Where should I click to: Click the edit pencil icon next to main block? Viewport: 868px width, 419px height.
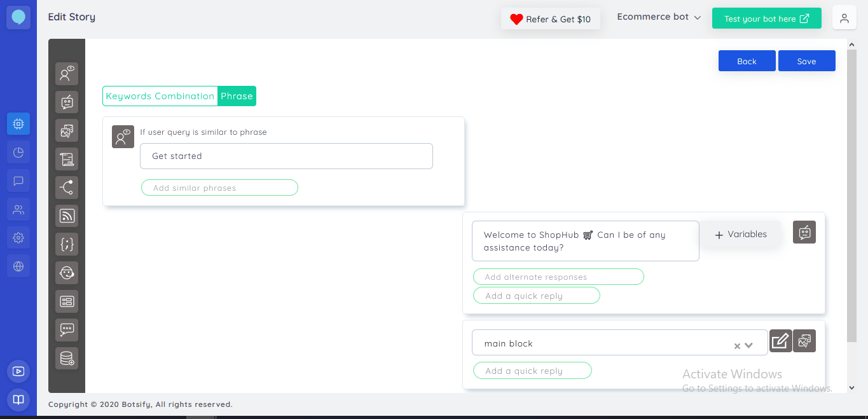(780, 341)
